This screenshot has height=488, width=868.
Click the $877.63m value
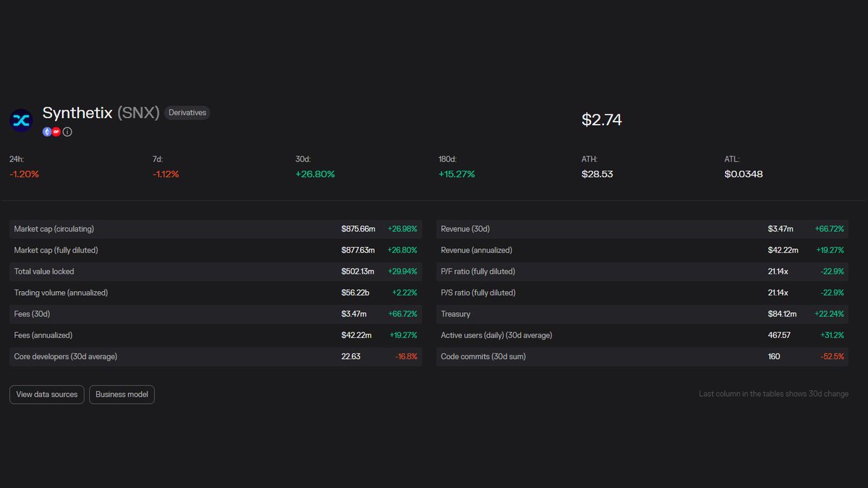359,250
